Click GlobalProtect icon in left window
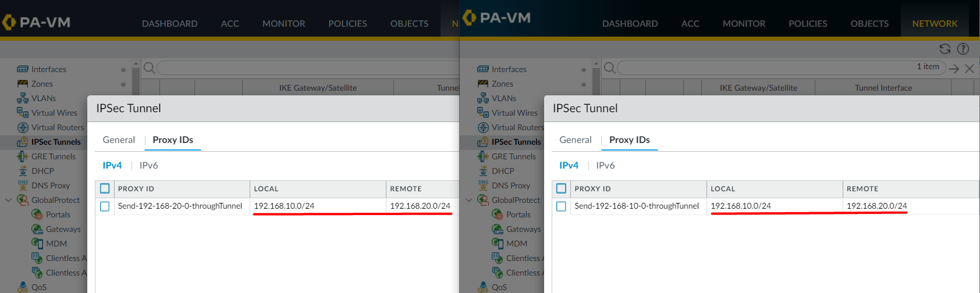This screenshot has width=980, height=293. coord(23,200)
